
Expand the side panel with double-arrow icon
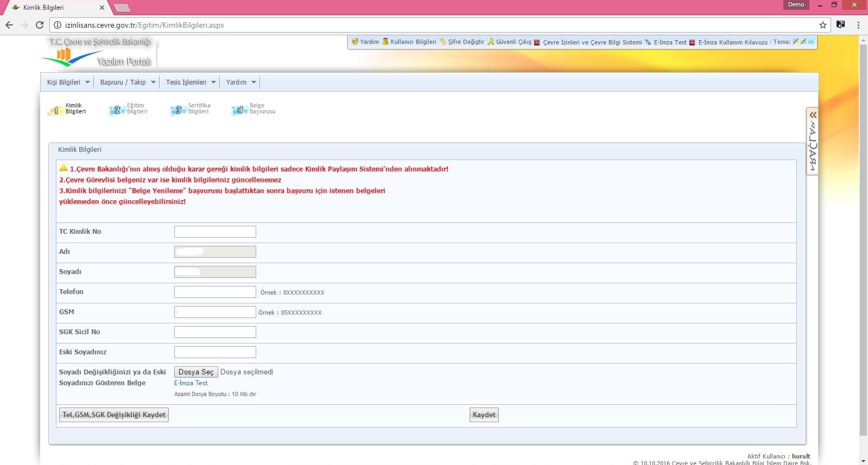point(813,115)
